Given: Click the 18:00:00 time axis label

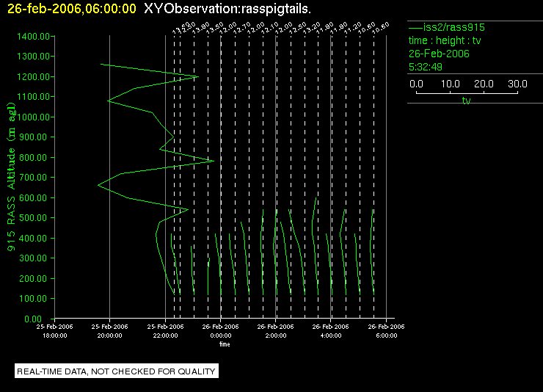Looking at the screenshot, I should point(55,335).
